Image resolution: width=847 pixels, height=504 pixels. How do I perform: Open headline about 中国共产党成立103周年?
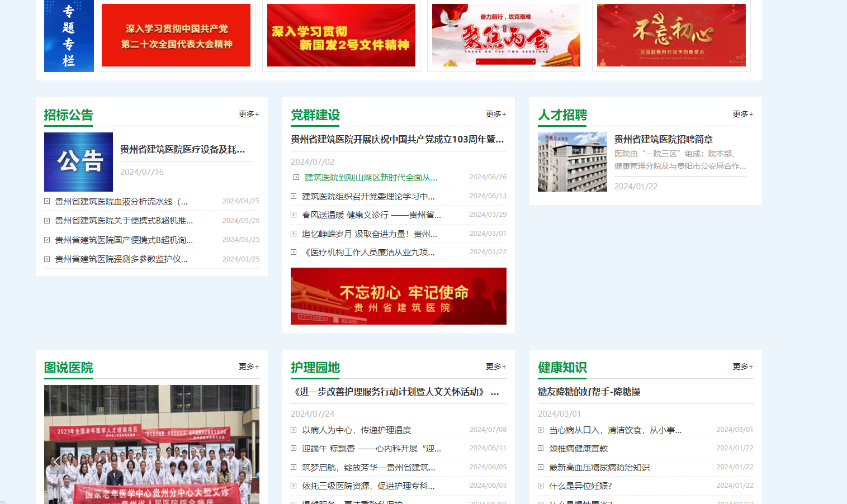(398, 139)
